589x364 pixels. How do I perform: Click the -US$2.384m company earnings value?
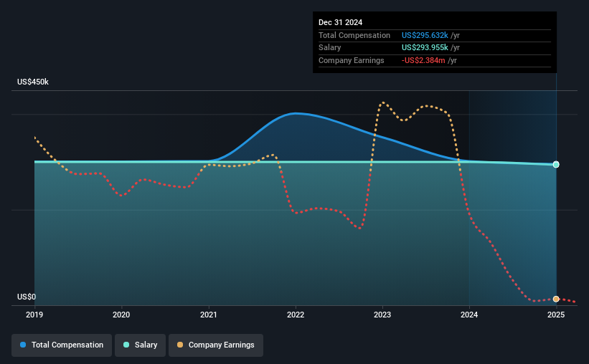(x=423, y=60)
